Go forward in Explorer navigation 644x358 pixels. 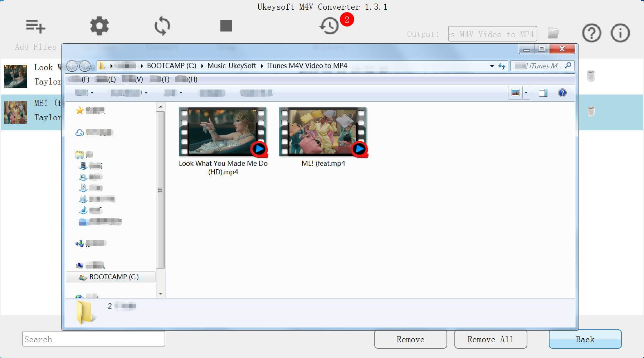pyautogui.click(x=84, y=66)
